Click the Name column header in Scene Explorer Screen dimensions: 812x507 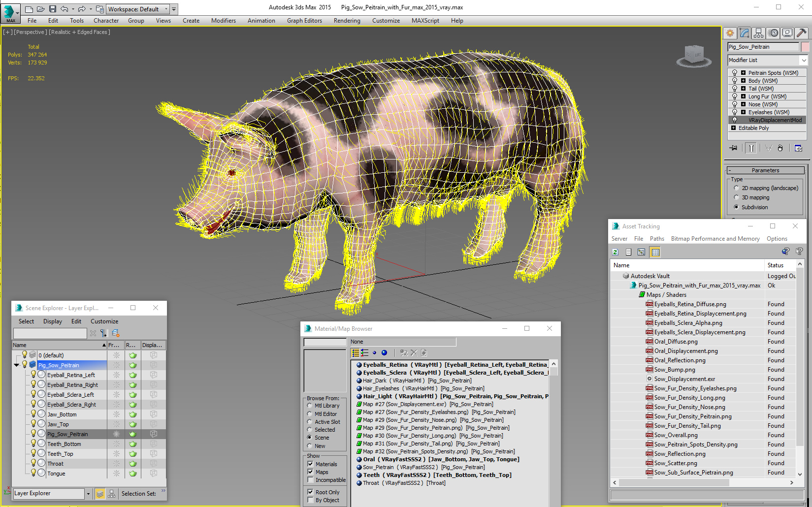pos(59,345)
